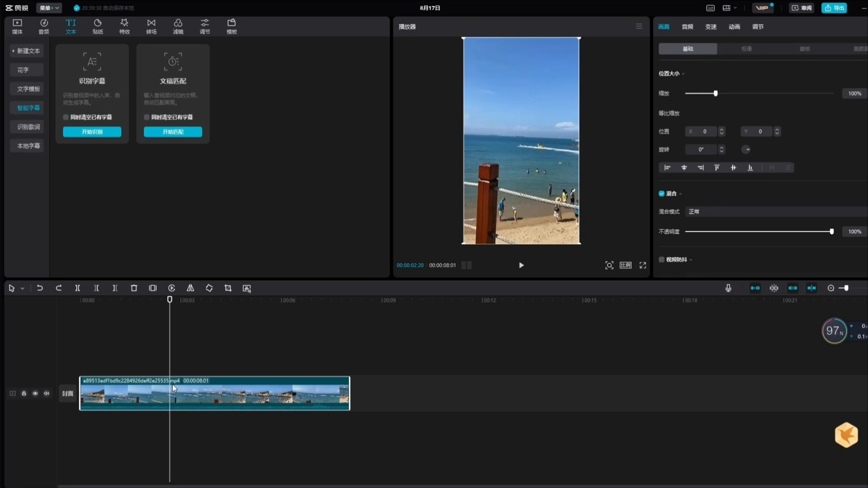868x488 pixels.
Task: Open the 特效 effects panel
Action: coord(124,26)
